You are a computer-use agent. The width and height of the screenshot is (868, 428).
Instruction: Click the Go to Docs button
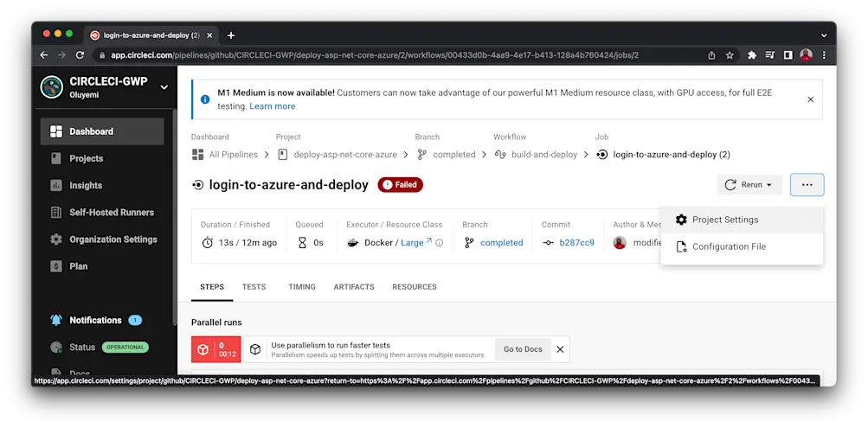(x=523, y=349)
